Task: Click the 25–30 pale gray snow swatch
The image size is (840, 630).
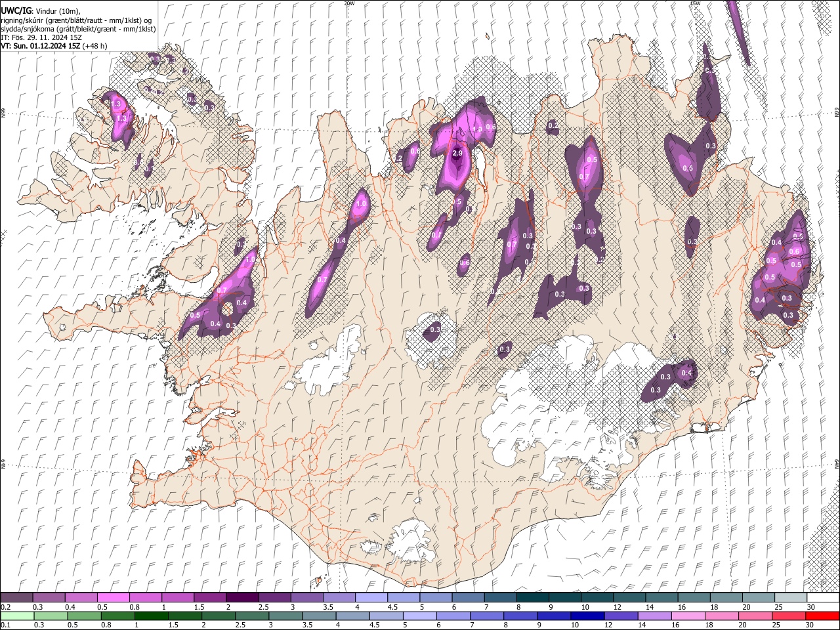Action: (x=790, y=598)
